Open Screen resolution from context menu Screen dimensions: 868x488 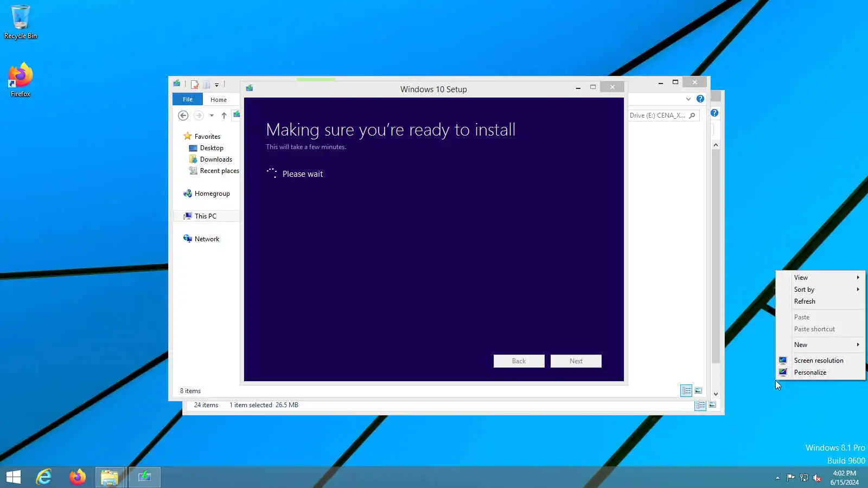[x=820, y=360]
